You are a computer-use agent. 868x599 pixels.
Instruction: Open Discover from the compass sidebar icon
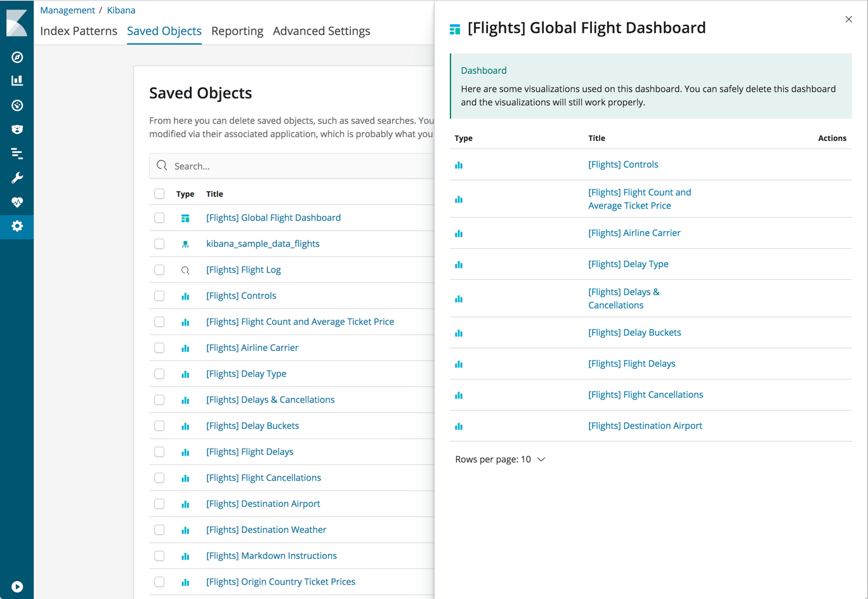coord(17,57)
